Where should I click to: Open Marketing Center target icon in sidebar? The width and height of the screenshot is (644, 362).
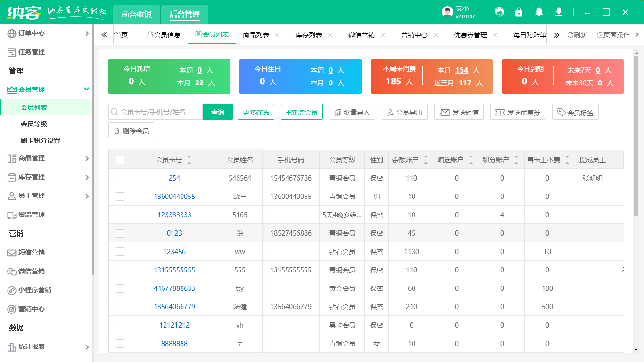pyautogui.click(x=12, y=309)
